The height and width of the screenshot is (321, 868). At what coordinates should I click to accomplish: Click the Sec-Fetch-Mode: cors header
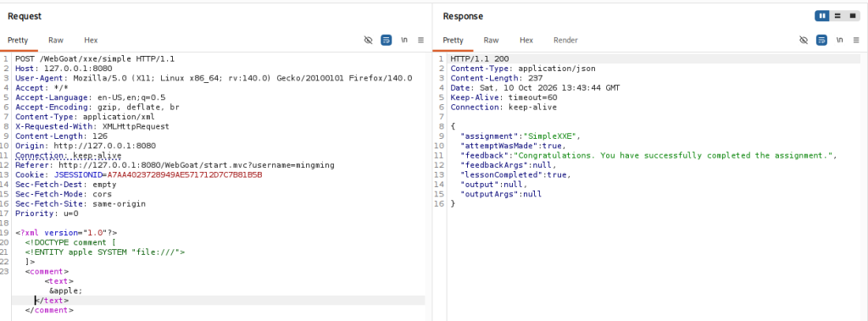[x=63, y=194]
